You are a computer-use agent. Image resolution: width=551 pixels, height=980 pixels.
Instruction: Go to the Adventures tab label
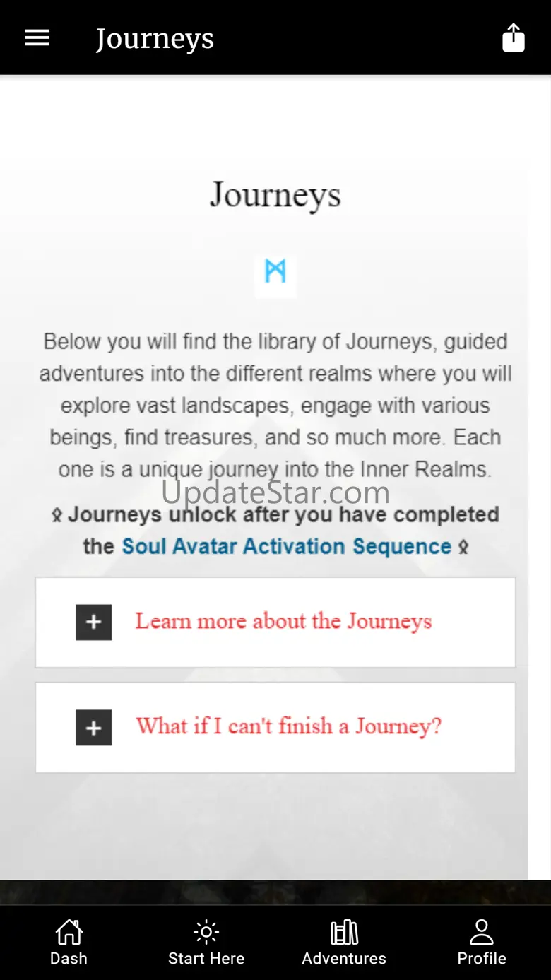344,959
